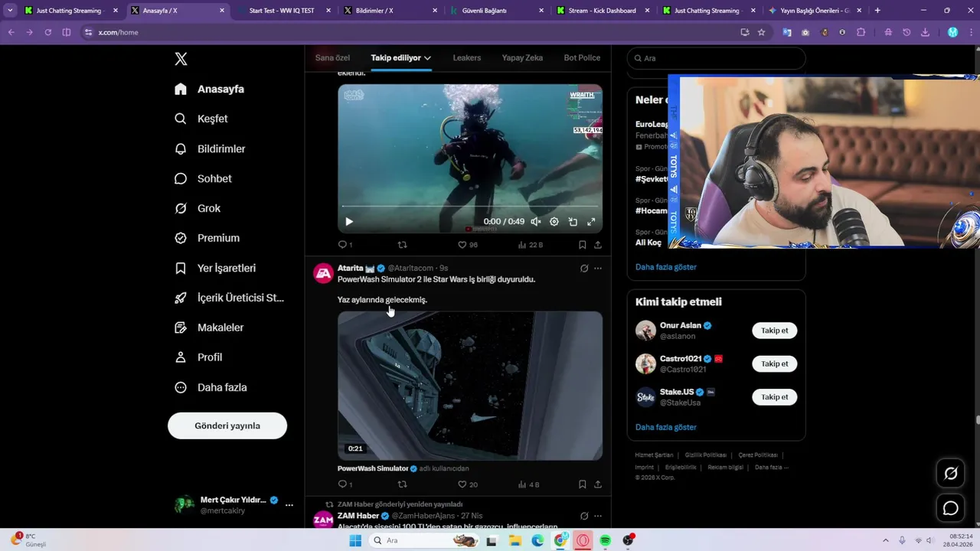The image size is (980, 551).
Task: Unmute the diver video volume
Action: tap(536, 222)
